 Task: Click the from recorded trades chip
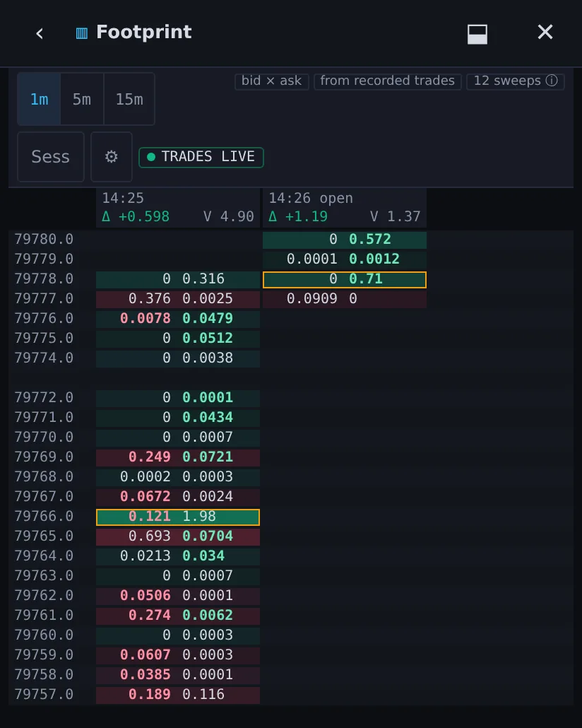388,81
